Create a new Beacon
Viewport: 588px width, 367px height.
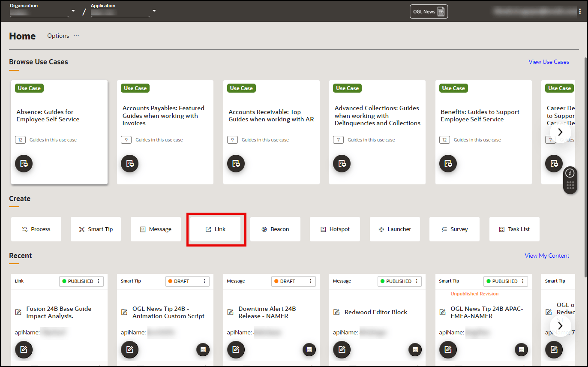[x=275, y=229]
